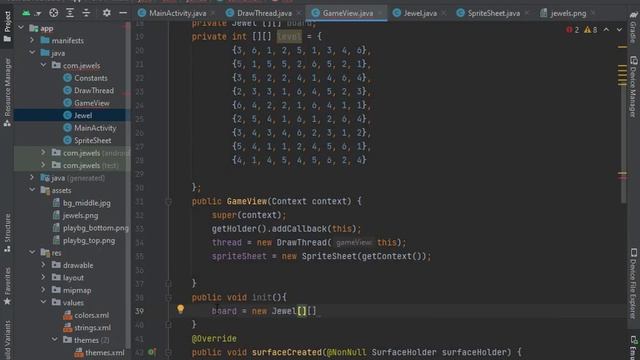Open the project panel settings gear
This screenshot has width=640, height=360.
[x=107, y=13]
